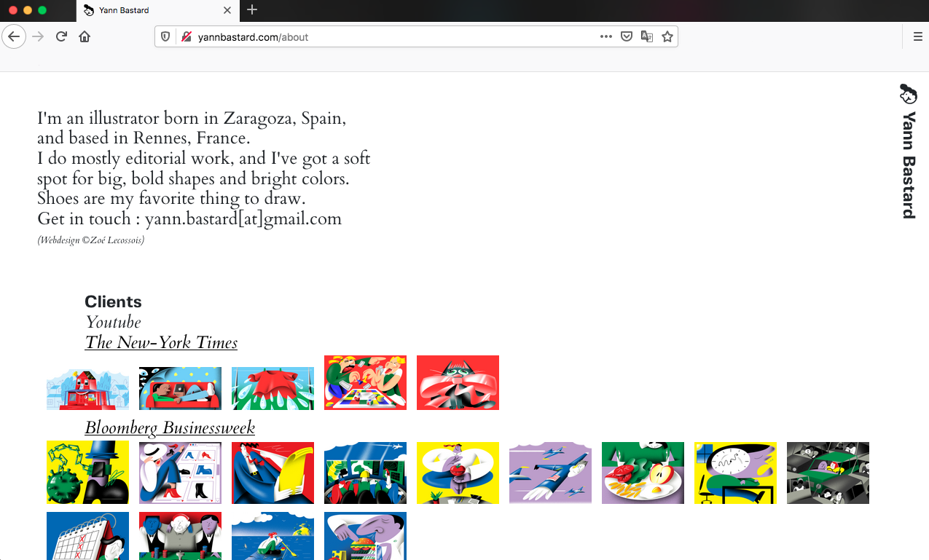Bookmark this page with the star
Screen dimensions: 929x560
point(667,36)
